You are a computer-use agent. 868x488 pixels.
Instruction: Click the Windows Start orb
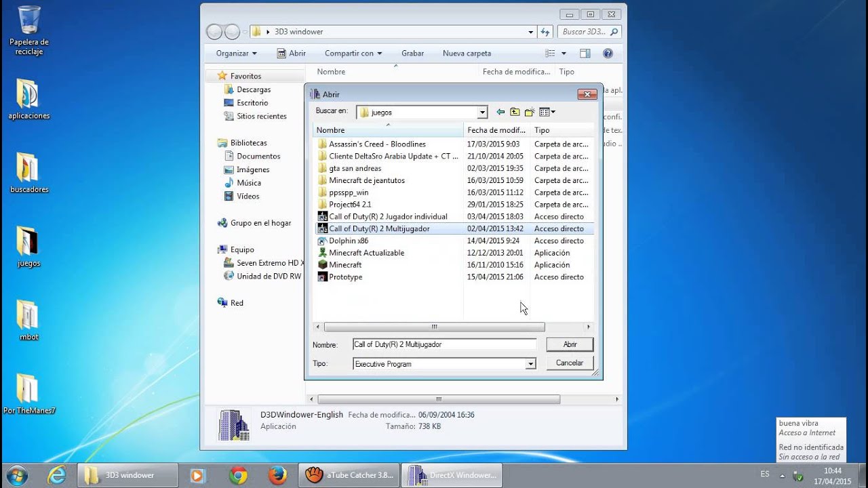point(16,475)
